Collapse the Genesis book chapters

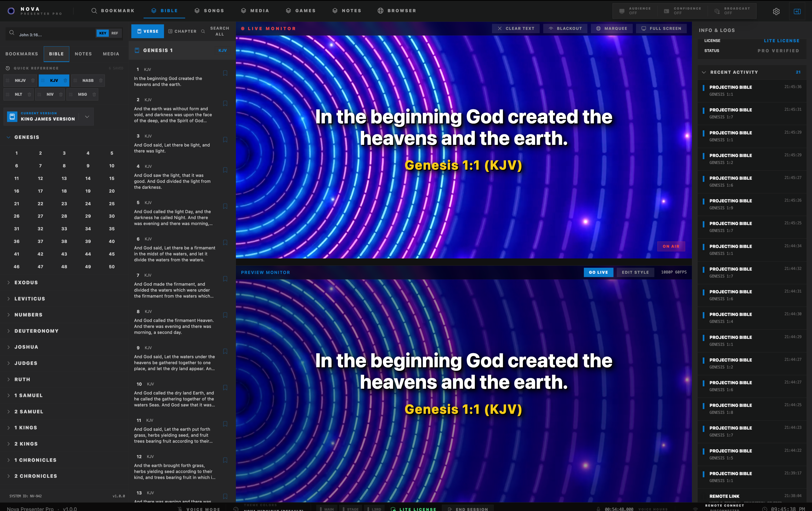click(x=8, y=137)
